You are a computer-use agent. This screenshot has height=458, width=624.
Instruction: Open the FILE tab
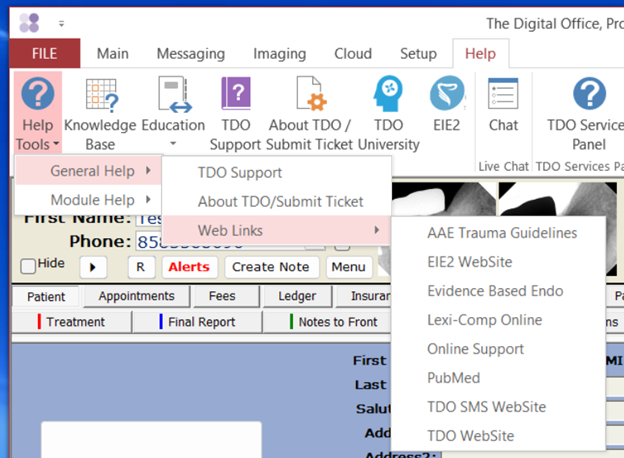pyautogui.click(x=44, y=54)
